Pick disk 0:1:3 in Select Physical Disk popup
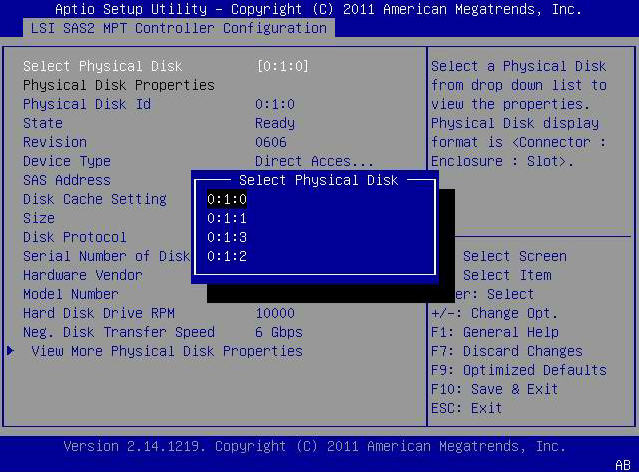639x472 pixels. (227, 237)
